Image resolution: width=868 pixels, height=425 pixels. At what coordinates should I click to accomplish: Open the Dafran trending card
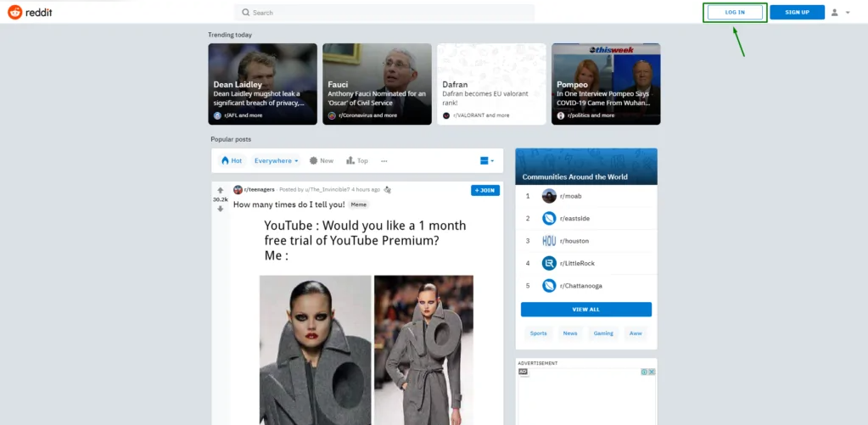(490, 84)
